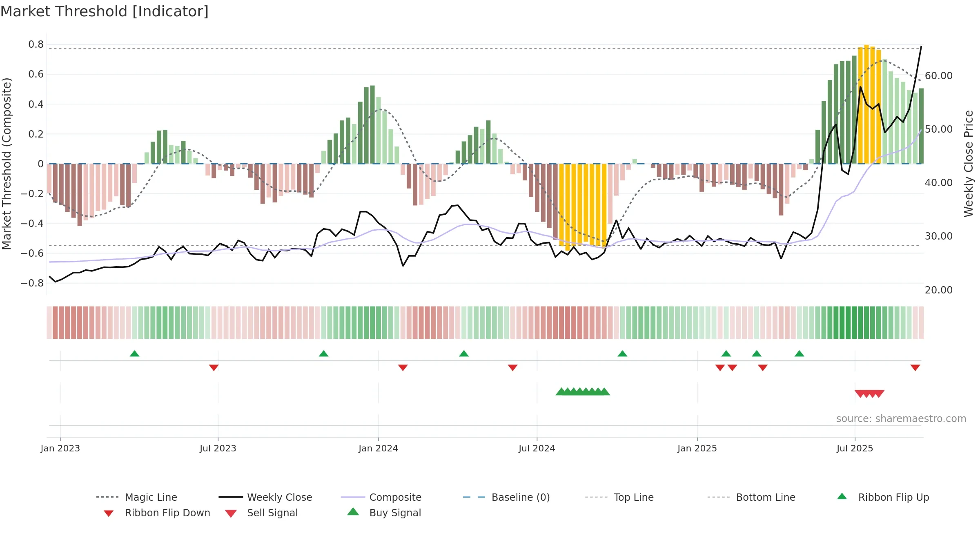980x551 pixels.
Task: Click the Jul 2023 x-axis label
Action: (x=218, y=448)
